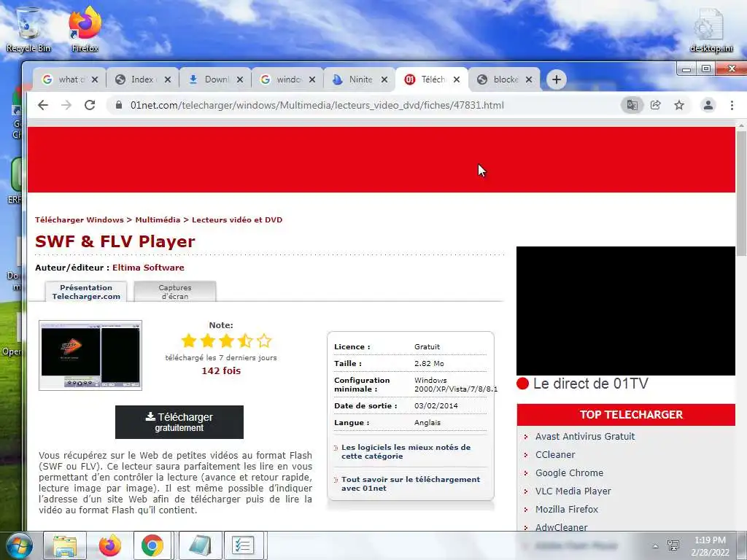
Task: Open File Explorer from the taskbar
Action: (x=65, y=545)
